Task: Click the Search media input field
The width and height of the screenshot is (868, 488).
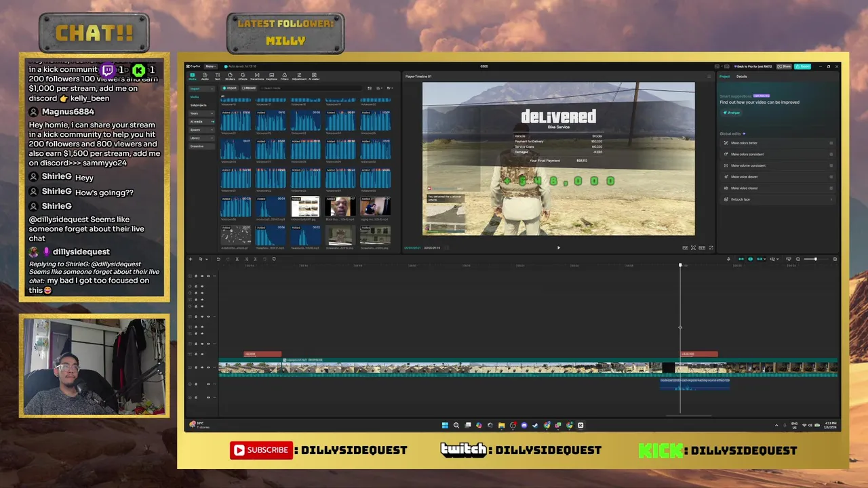Action: coord(310,88)
